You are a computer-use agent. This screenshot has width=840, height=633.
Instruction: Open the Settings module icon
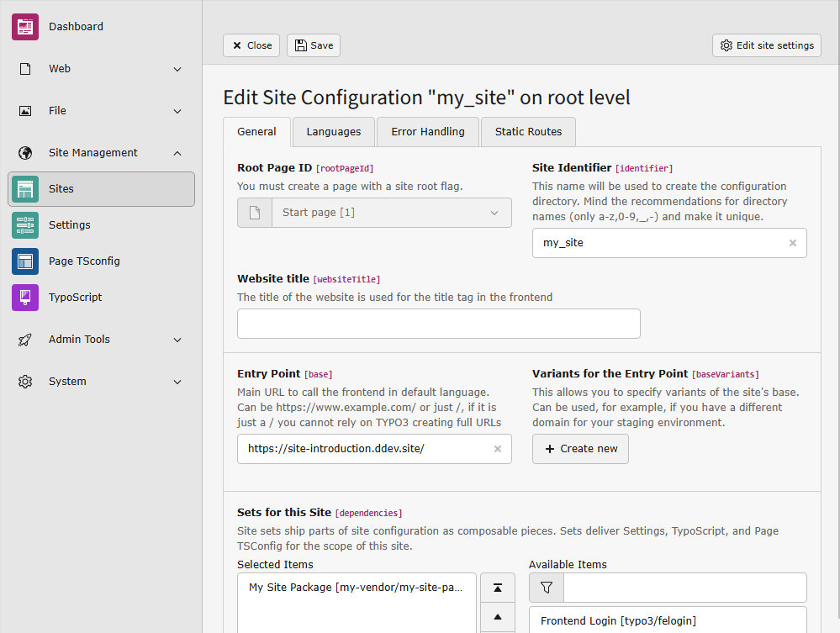pos(25,225)
